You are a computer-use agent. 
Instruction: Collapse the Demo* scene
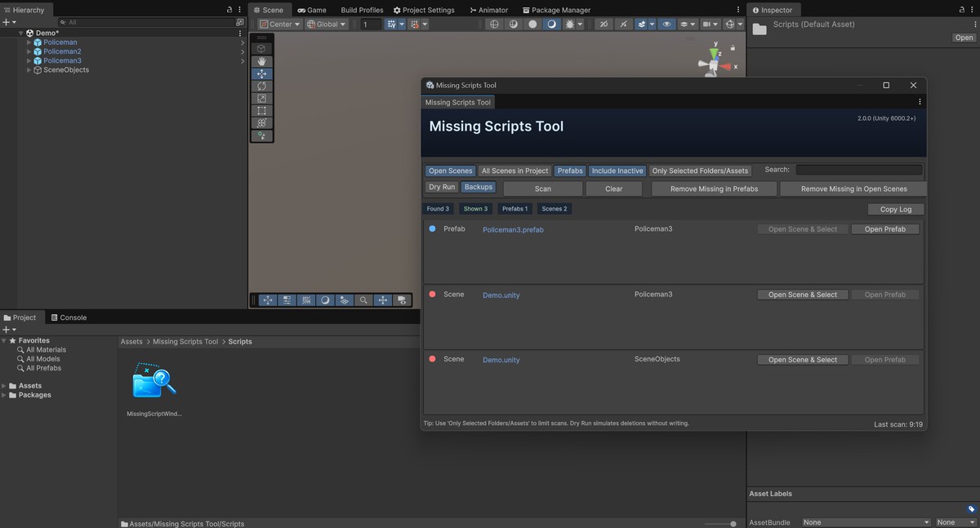point(21,33)
